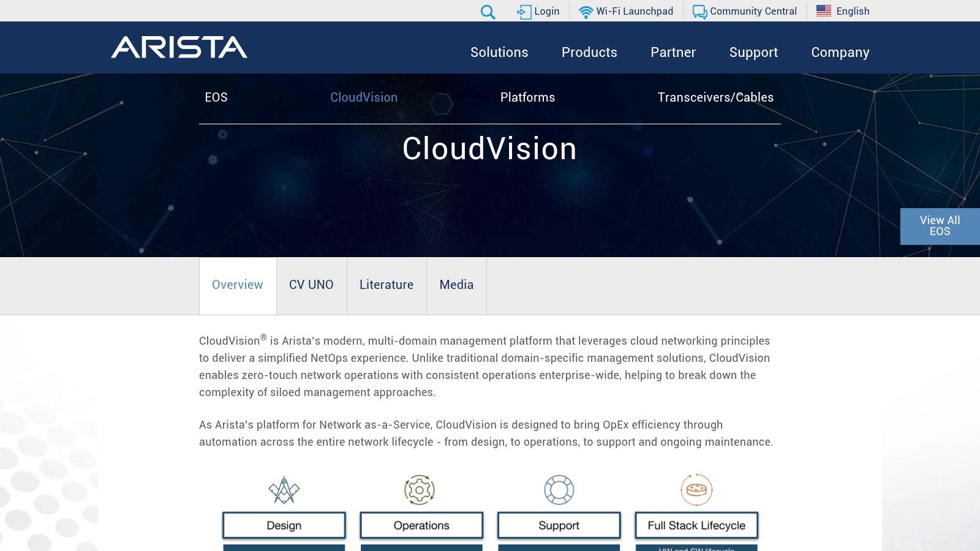Select the Transceivers/Cables section link

[715, 97]
